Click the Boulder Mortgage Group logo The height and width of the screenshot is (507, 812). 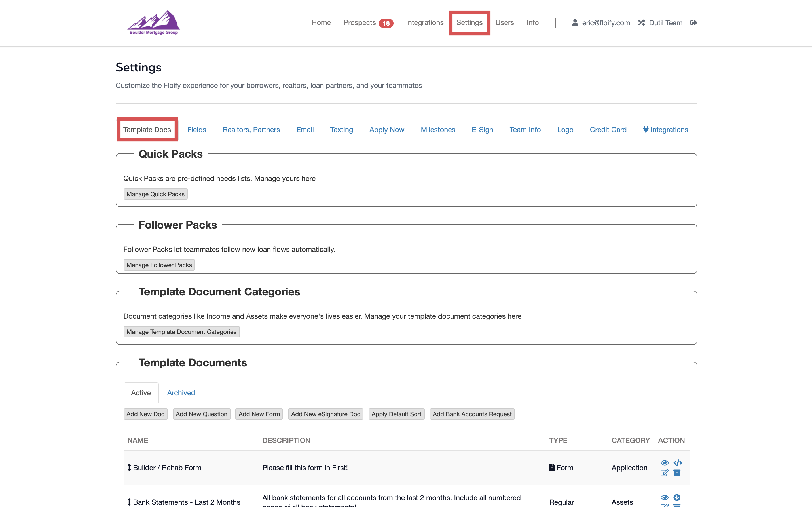[x=154, y=22]
